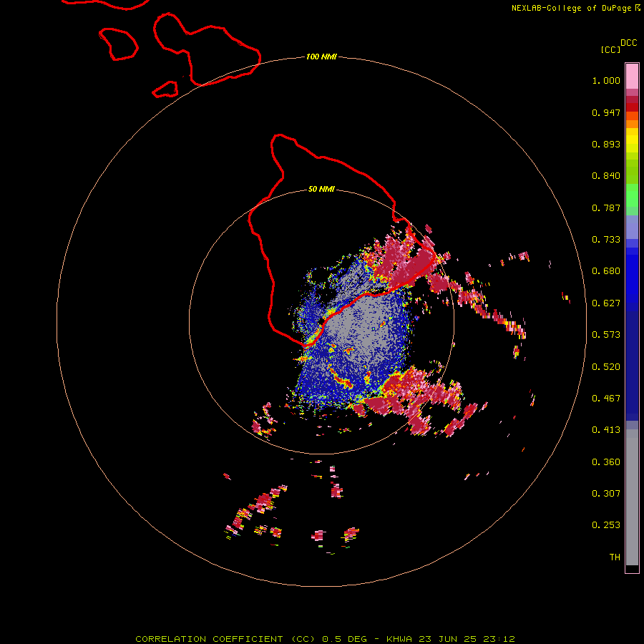Click the TH threshold label

pyautogui.click(x=615, y=557)
